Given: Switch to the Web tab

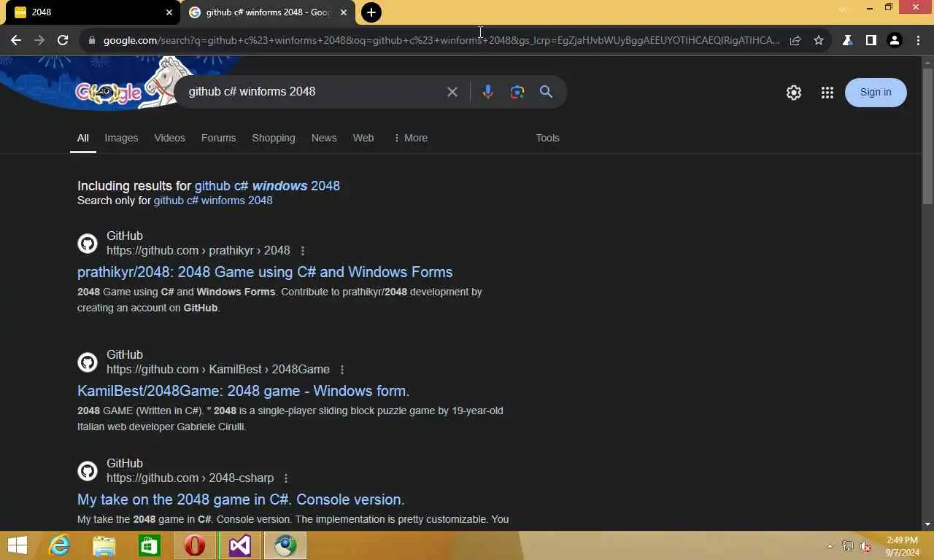Looking at the screenshot, I should pos(363,138).
